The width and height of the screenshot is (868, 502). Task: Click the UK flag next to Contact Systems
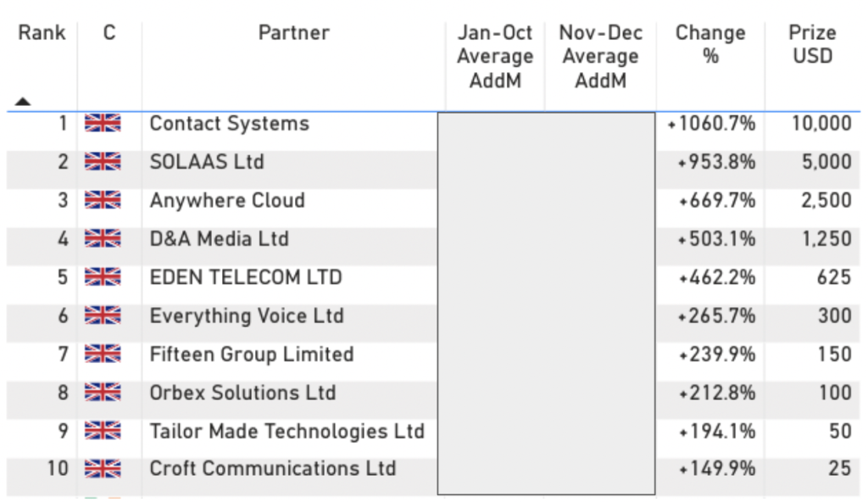(103, 124)
